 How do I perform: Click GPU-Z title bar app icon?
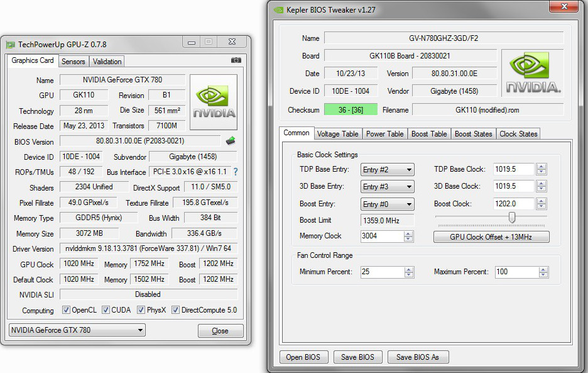[10, 45]
